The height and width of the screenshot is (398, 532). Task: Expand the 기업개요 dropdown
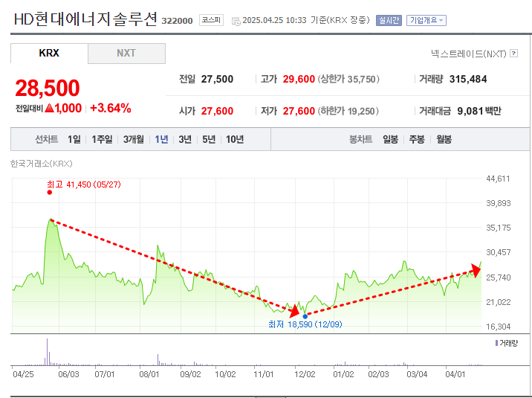tap(426, 20)
